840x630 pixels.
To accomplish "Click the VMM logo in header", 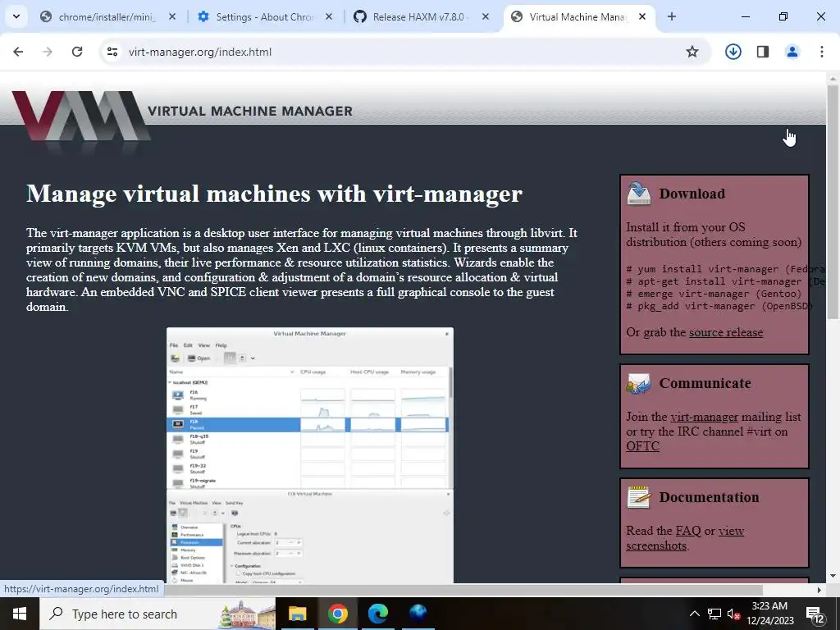I will point(80,117).
